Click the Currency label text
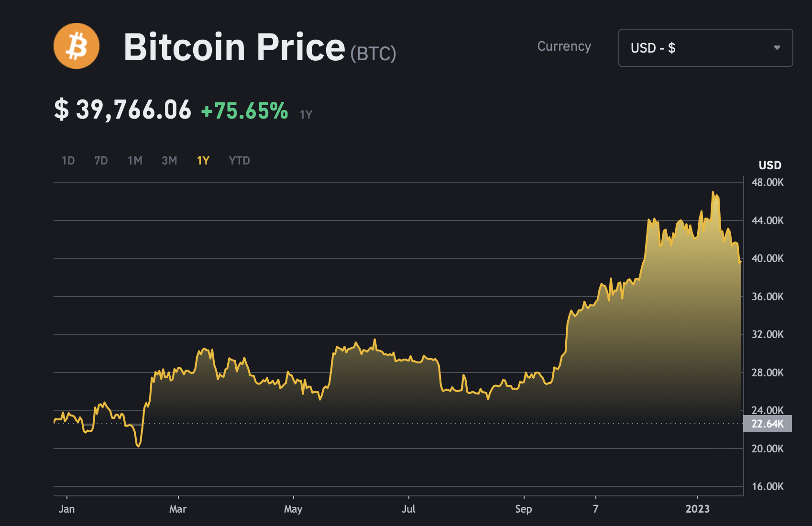The width and height of the screenshot is (812, 526). [564, 46]
